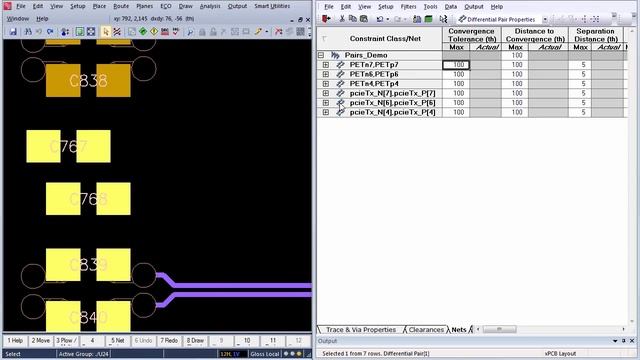Image resolution: width=640 pixels, height=360 pixels.
Task: Click Distance to Convergence Max cell for Pairs_Demo
Action: click(515, 55)
